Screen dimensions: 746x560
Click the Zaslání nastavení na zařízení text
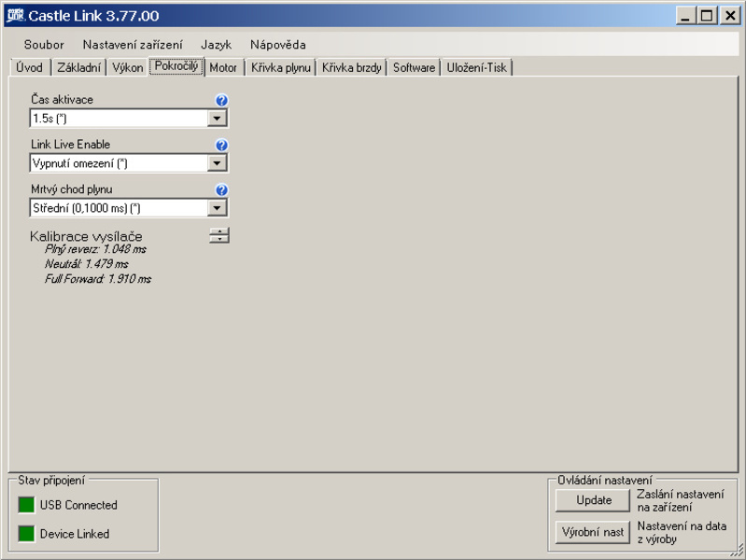[x=681, y=500]
